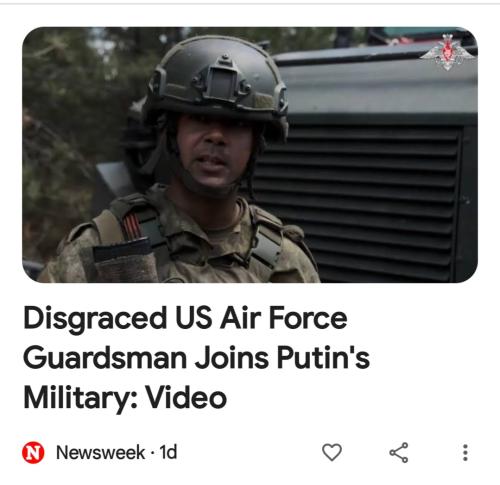Image resolution: width=500 pixels, height=485 pixels.
Task: Like the article with the heart icon
Action: point(332,452)
